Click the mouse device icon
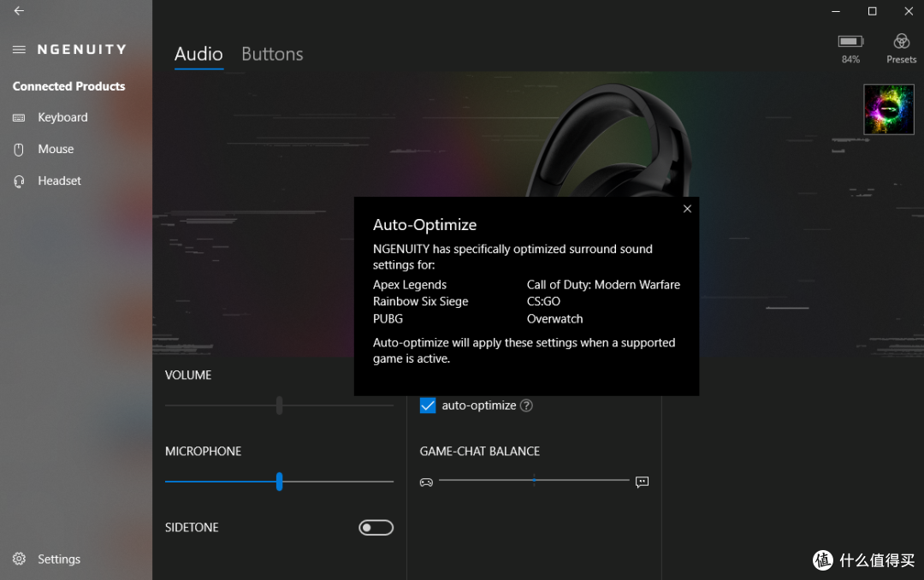The width and height of the screenshot is (924, 580). (19, 150)
